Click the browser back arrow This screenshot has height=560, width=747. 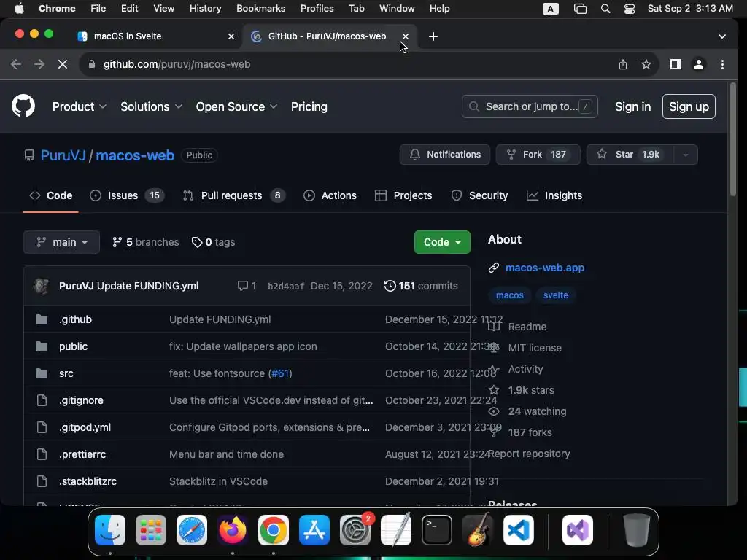tap(16, 64)
